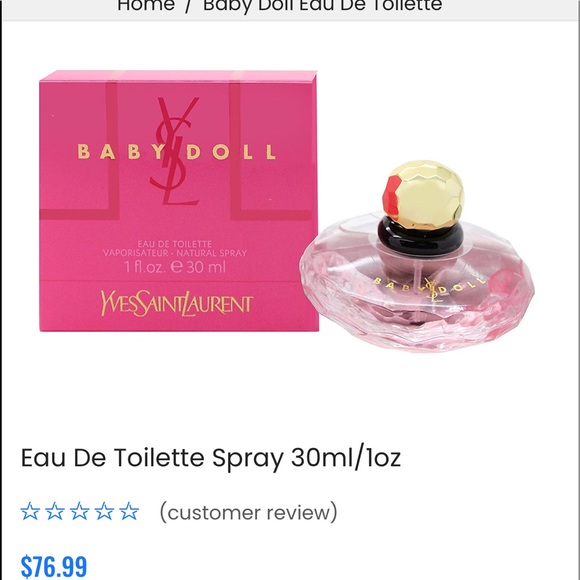This screenshot has height=580, width=580.
Task: Open the Baby Doll Eau De Toilette breadcrumb
Action: pos(323,6)
